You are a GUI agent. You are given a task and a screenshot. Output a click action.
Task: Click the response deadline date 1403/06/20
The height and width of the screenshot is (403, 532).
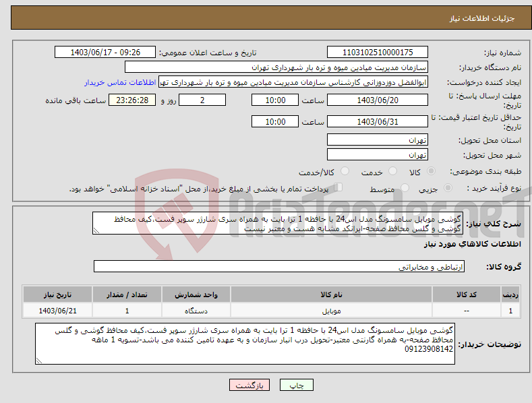[x=378, y=100]
